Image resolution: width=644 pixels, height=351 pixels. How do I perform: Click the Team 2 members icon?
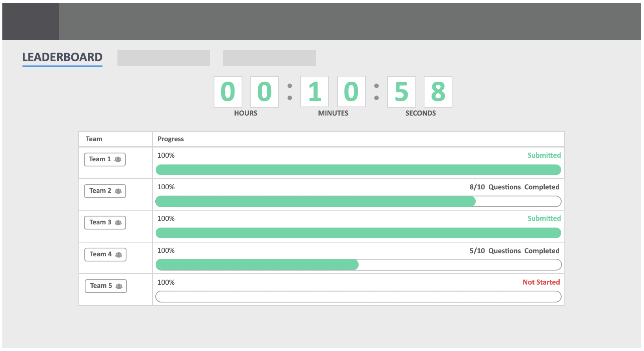tap(118, 191)
